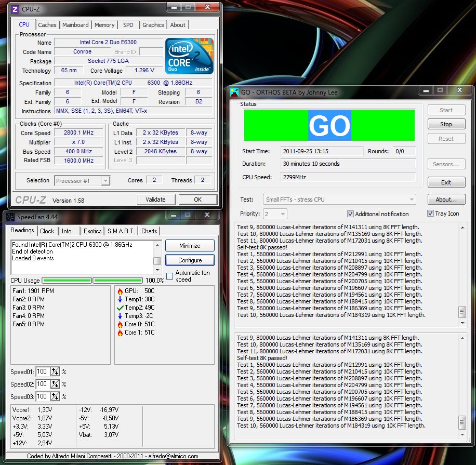476x465 pixels.
Task: Close the SpeedFan window
Action: [x=207, y=215]
